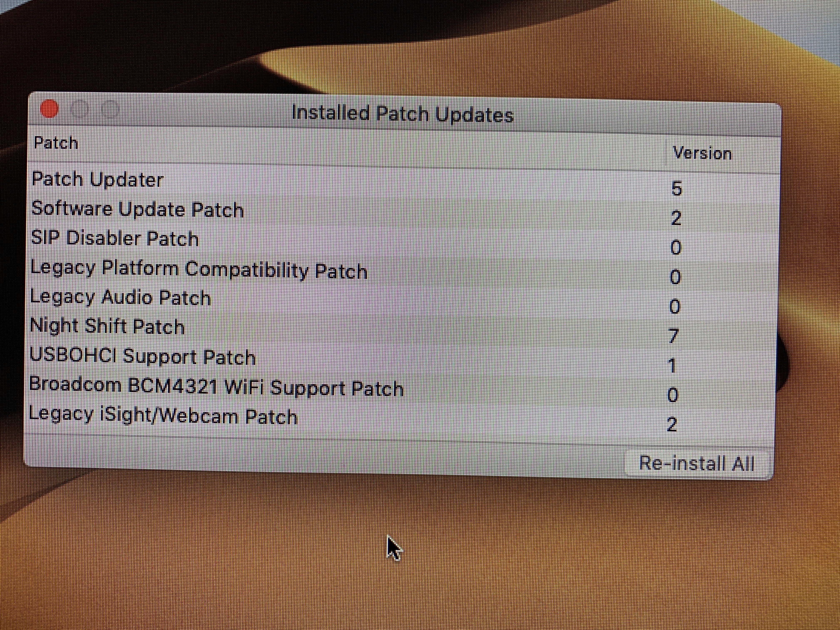The image size is (840, 630).
Task: Click version number 5 for Patch Updater
Action: coord(676,189)
